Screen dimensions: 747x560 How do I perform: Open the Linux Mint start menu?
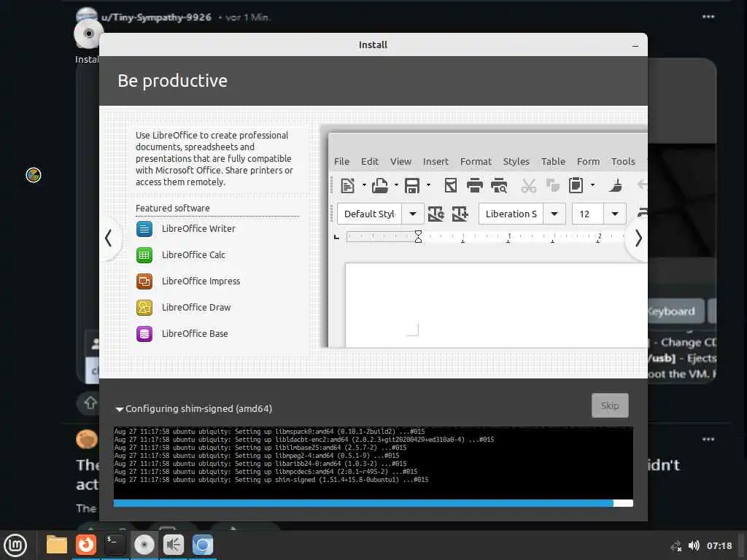pos(15,545)
